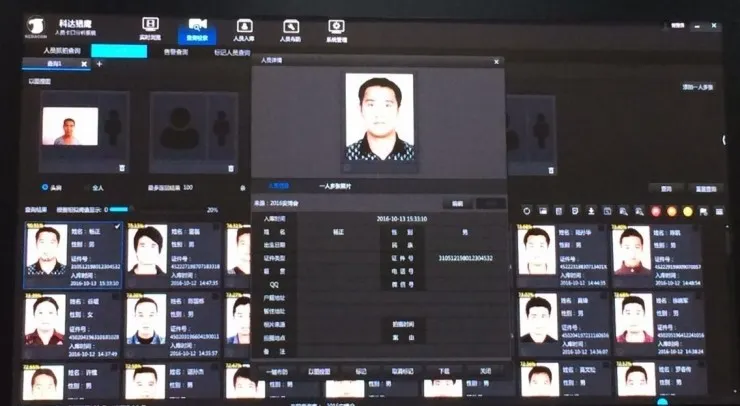Screen dimensions: 740x406
Task: Click the 一键布防 button in detail dialog
Action: (277, 372)
